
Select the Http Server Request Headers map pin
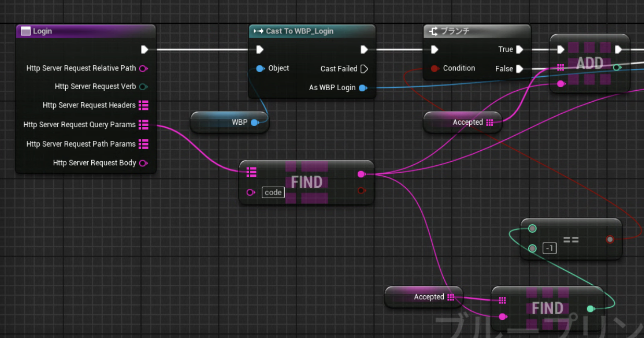coord(143,105)
